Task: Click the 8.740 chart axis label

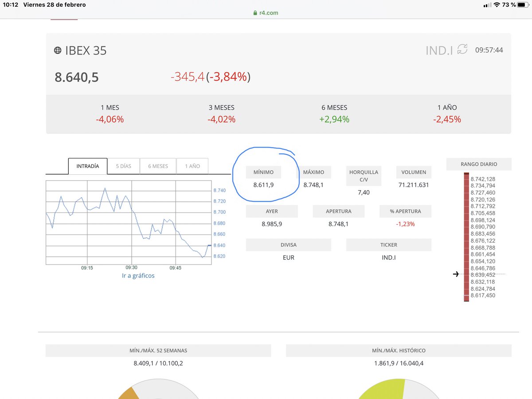Action: [219, 190]
